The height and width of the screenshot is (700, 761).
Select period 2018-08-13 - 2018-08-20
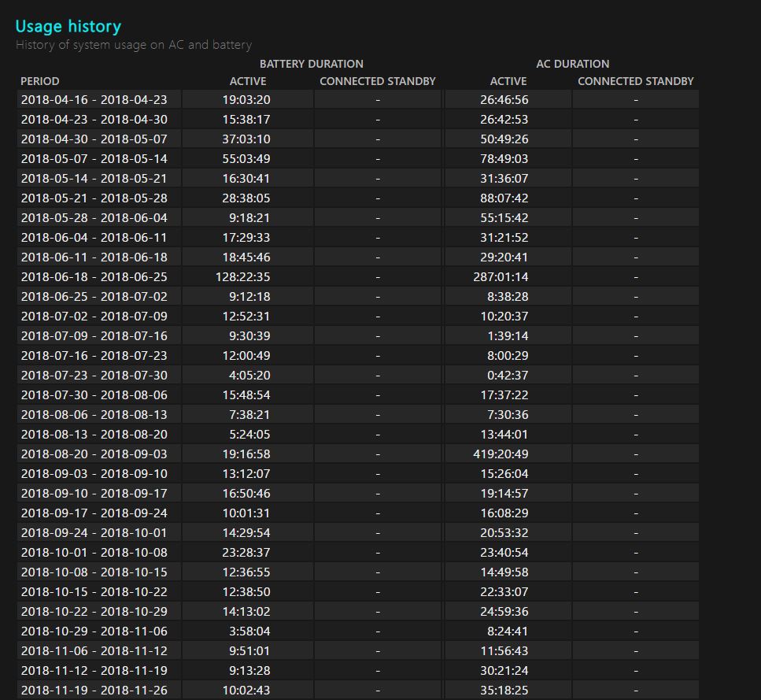pos(94,434)
